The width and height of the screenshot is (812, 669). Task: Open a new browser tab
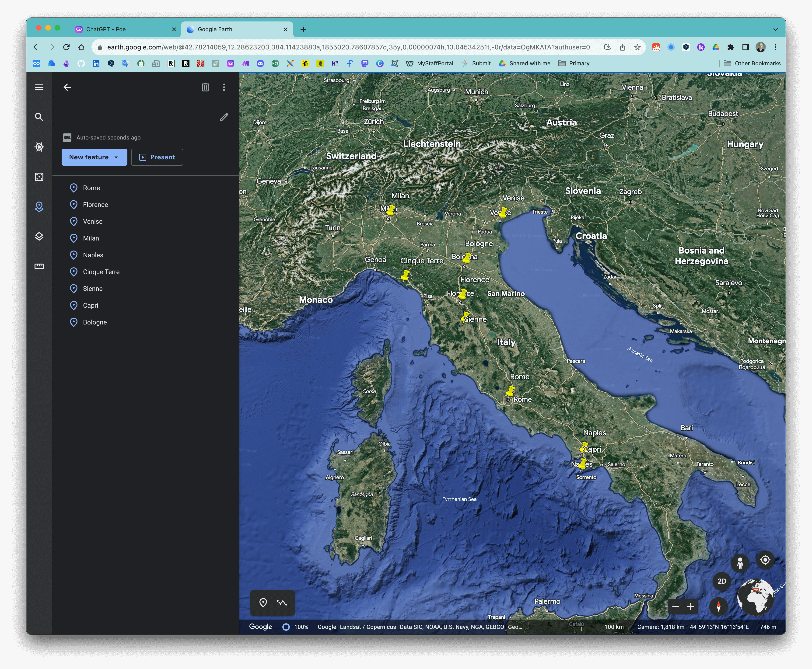(303, 29)
